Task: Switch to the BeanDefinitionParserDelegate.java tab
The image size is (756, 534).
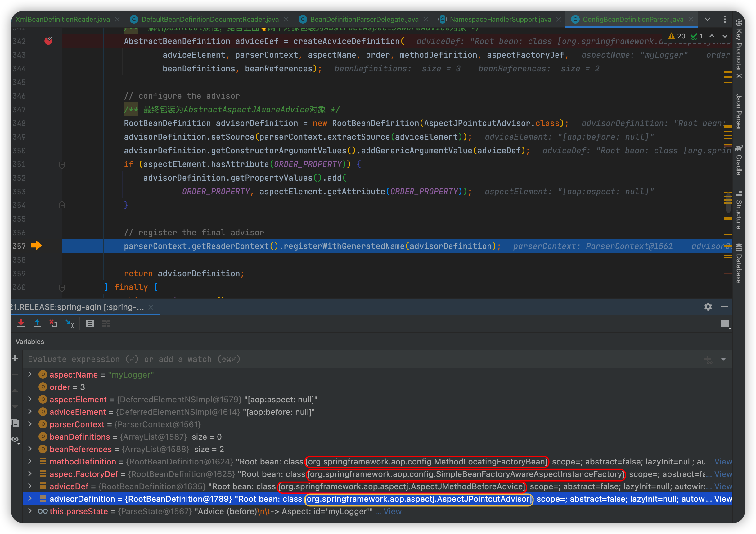Action: (364, 20)
